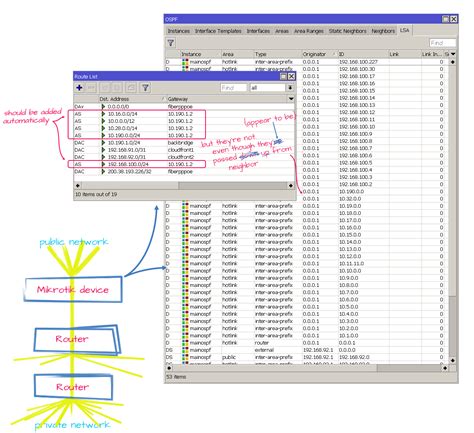Open the Interfaces tab
The image size is (474, 433).
click(258, 31)
